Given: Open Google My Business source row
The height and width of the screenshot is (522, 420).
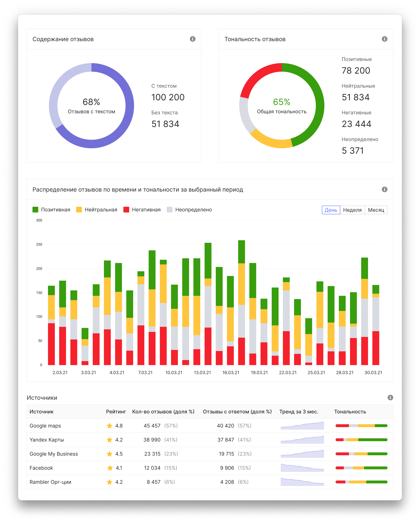Looking at the screenshot, I should click(54, 454).
